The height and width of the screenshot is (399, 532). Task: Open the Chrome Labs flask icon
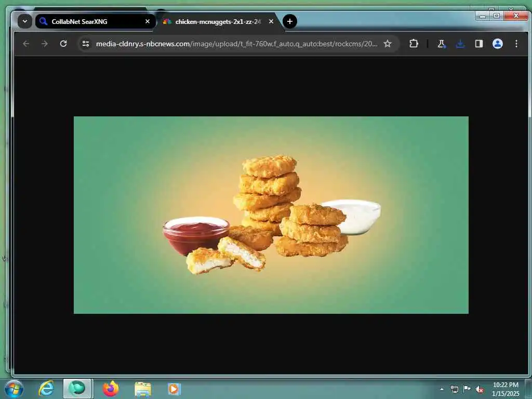coord(442,44)
